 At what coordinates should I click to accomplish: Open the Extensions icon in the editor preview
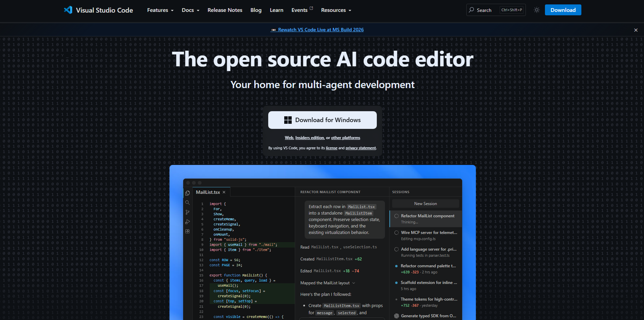(187, 231)
